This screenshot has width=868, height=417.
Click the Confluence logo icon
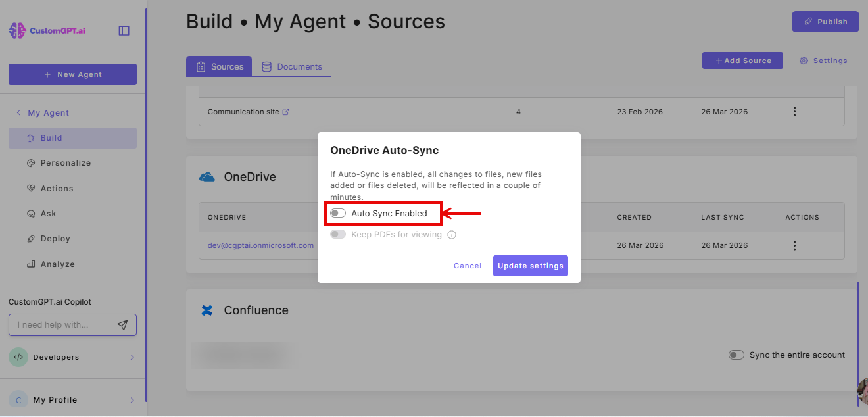pyautogui.click(x=207, y=310)
